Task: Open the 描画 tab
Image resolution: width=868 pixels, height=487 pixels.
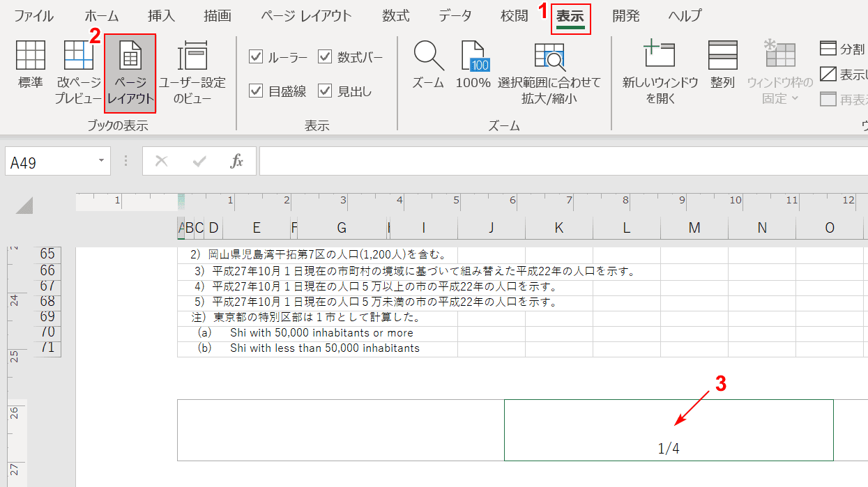Action: point(218,16)
